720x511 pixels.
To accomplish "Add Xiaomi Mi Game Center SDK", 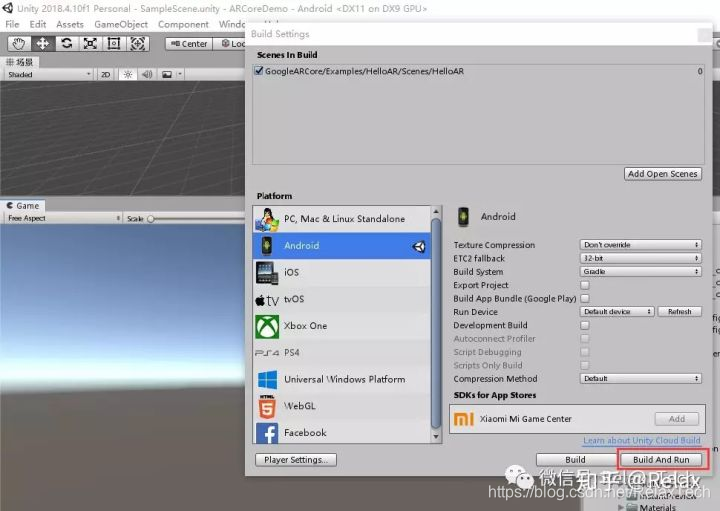I will (x=677, y=419).
